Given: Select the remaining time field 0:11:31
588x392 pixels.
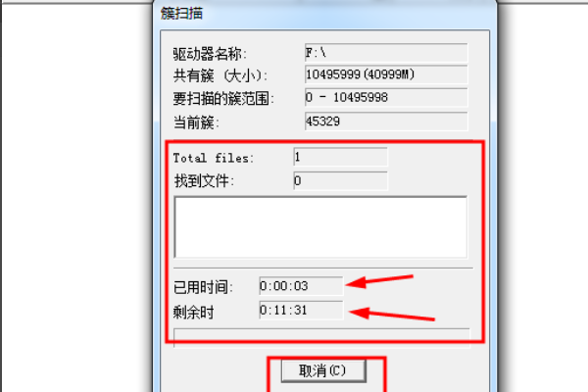Looking at the screenshot, I should click(301, 311).
